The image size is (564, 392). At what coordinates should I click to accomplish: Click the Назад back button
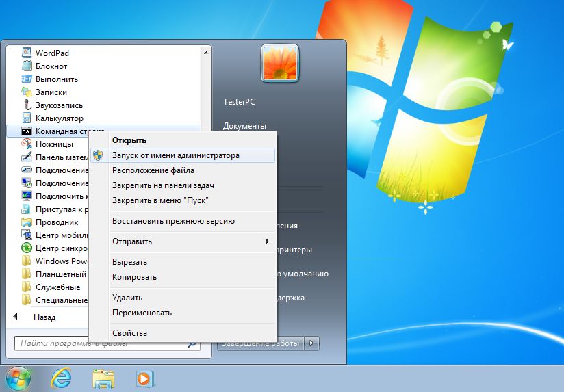[35, 317]
